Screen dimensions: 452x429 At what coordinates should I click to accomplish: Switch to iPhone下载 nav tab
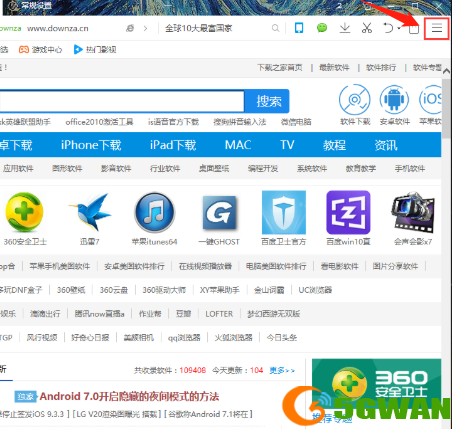coord(91,145)
